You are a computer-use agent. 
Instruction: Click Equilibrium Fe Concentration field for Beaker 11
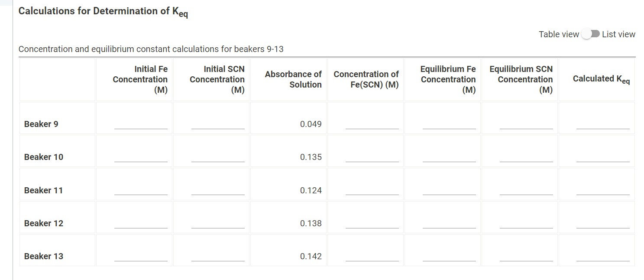(448, 193)
